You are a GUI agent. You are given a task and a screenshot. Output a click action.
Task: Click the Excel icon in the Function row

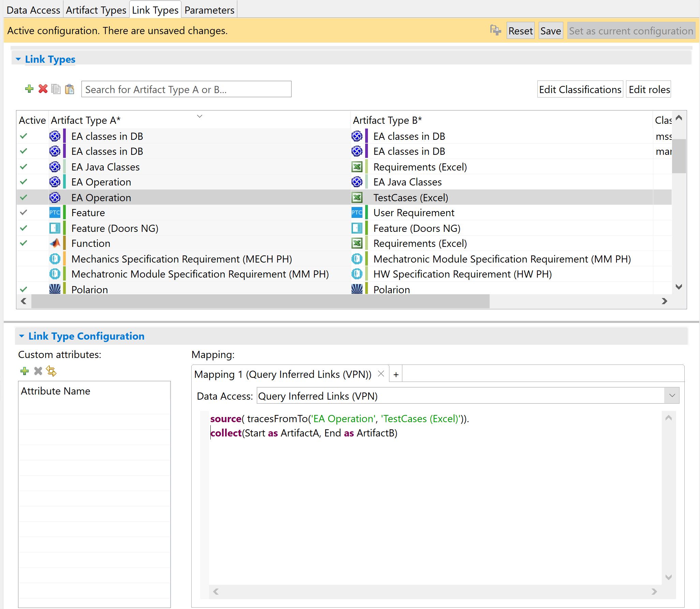pyautogui.click(x=357, y=243)
